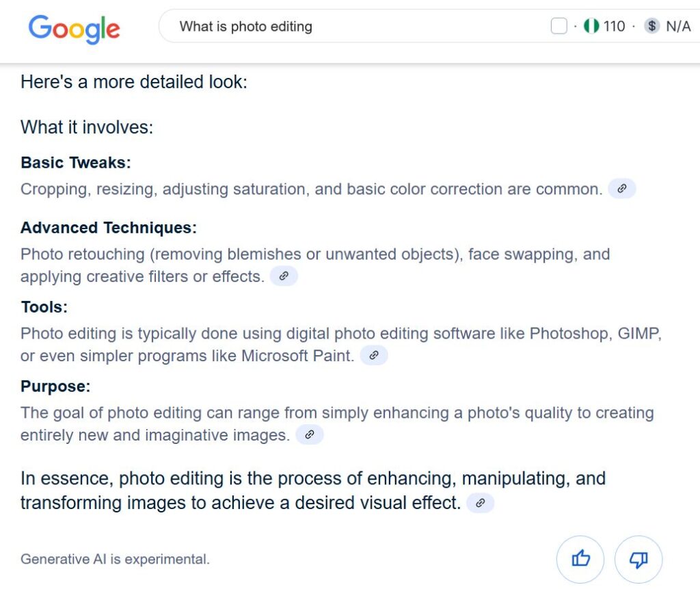Click the Google logo
The height and width of the screenshot is (589, 700).
coord(74,28)
